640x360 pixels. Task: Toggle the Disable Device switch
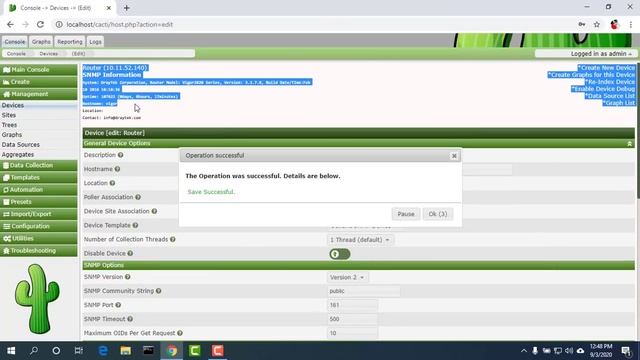[x=340, y=254]
